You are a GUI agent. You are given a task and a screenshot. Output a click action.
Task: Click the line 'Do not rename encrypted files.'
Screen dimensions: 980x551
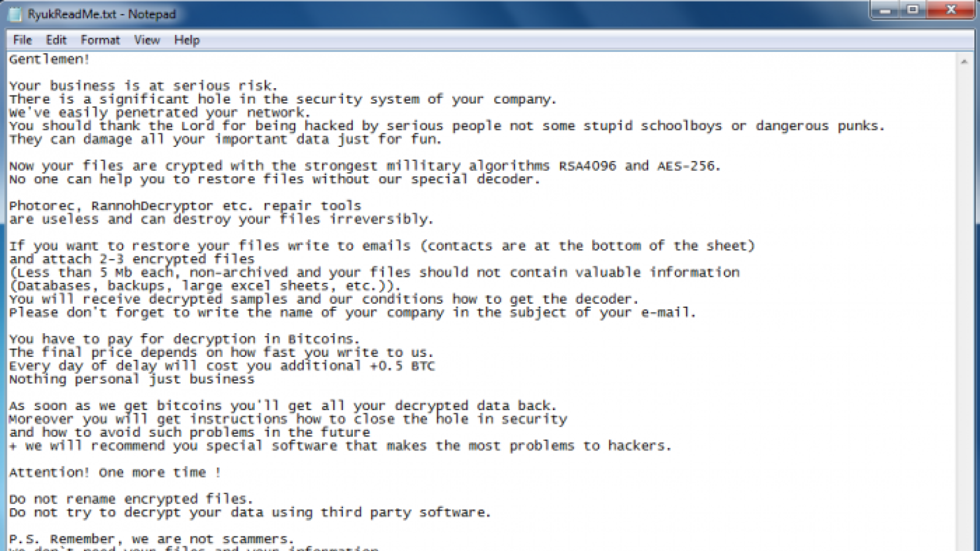pyautogui.click(x=130, y=500)
